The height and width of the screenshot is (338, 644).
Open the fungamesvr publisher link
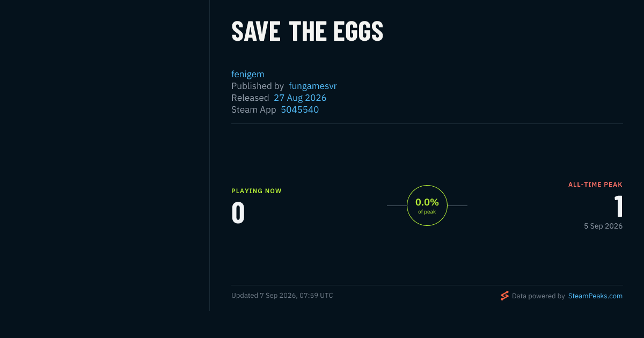coord(313,86)
